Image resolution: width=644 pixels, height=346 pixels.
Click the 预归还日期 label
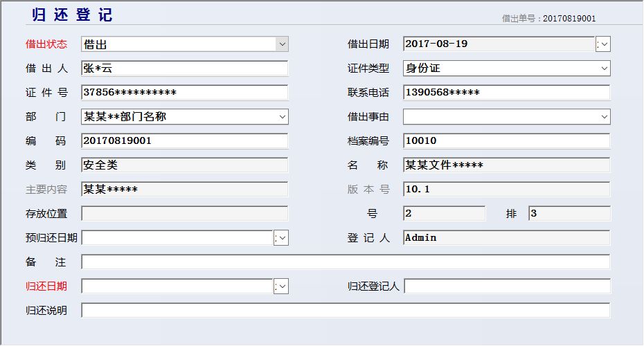click(51, 237)
